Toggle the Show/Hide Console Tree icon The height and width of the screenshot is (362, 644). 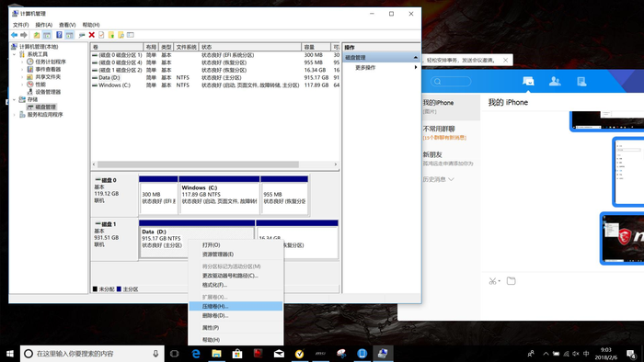[x=47, y=35]
